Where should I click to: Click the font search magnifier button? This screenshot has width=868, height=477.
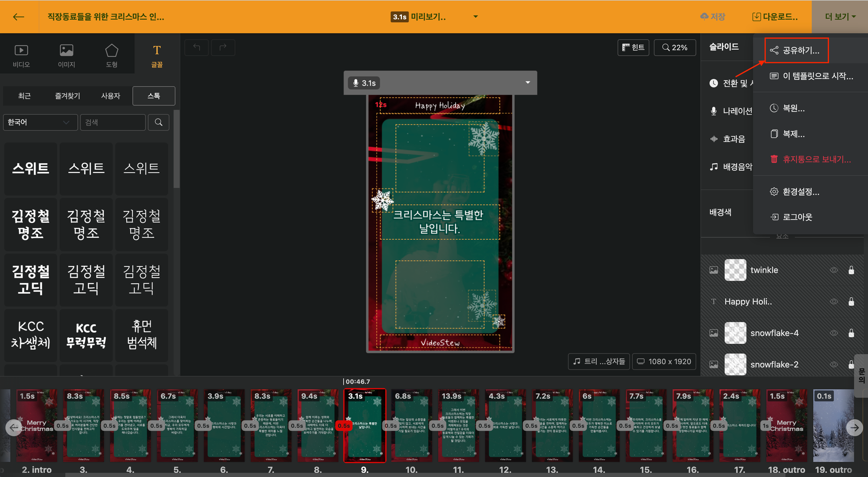pyautogui.click(x=158, y=123)
